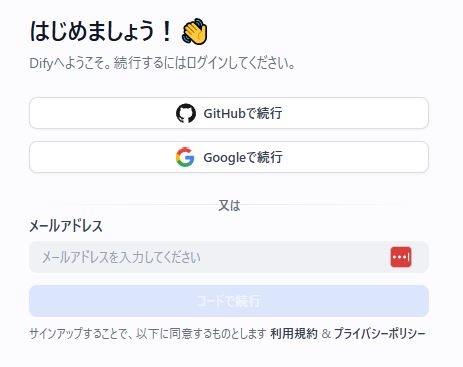The height and width of the screenshot is (367, 463).
Task: Select the Googleで続行 label text
Action: point(243,157)
